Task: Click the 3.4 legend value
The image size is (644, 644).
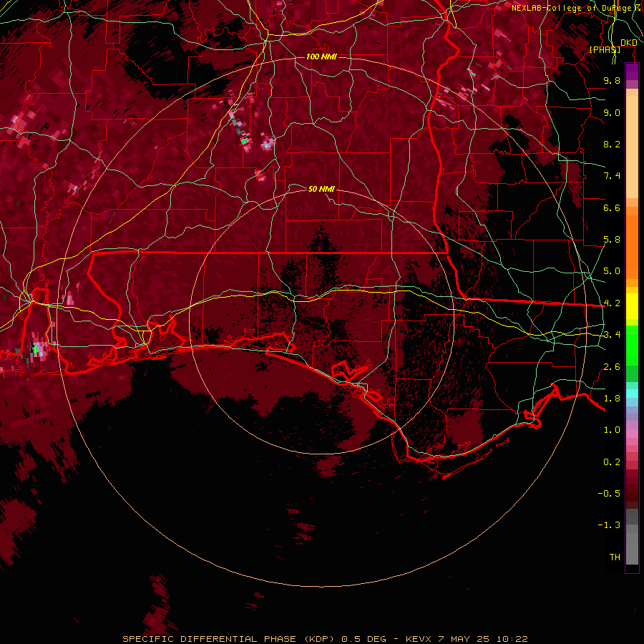Action: [x=612, y=335]
